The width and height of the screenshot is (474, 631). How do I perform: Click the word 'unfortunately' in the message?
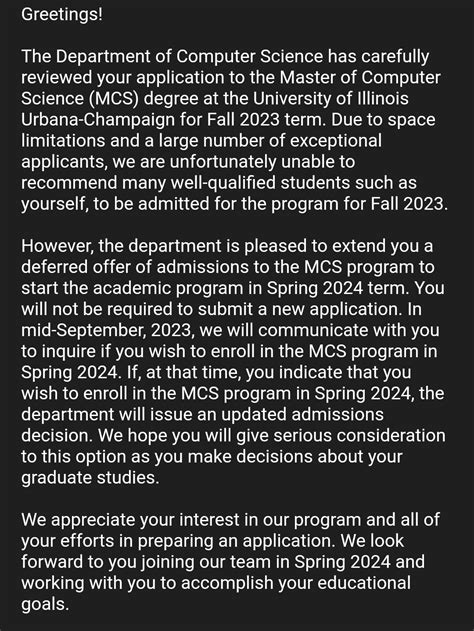(x=223, y=162)
